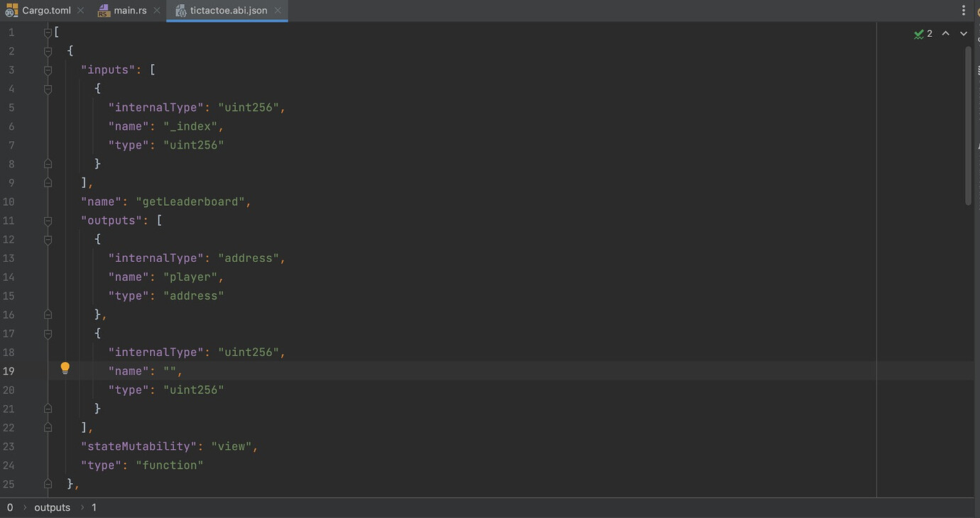Click "address" type value on line 15

click(x=194, y=295)
